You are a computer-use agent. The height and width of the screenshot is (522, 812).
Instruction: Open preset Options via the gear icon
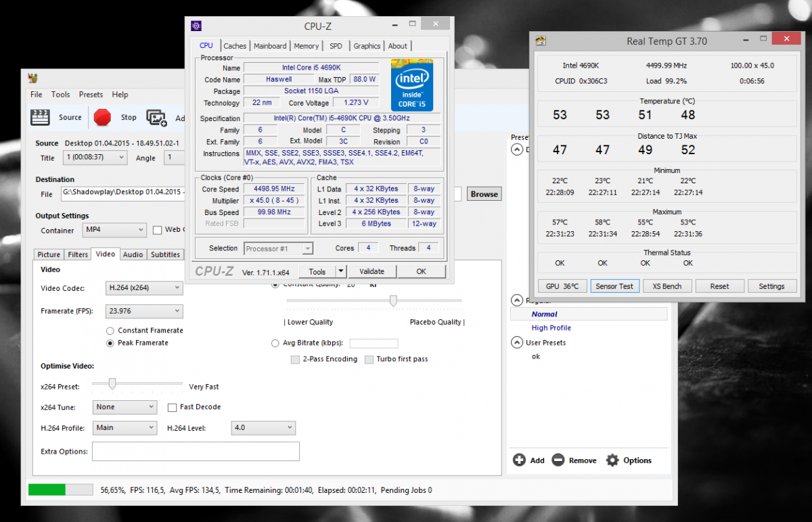pos(612,460)
